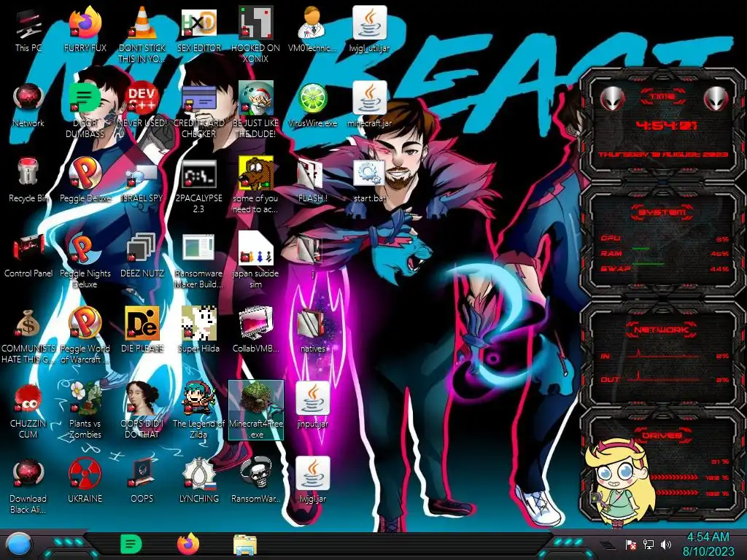Screen dimensions: 747x560
Task: Open the network tray icon
Action: click(x=649, y=544)
